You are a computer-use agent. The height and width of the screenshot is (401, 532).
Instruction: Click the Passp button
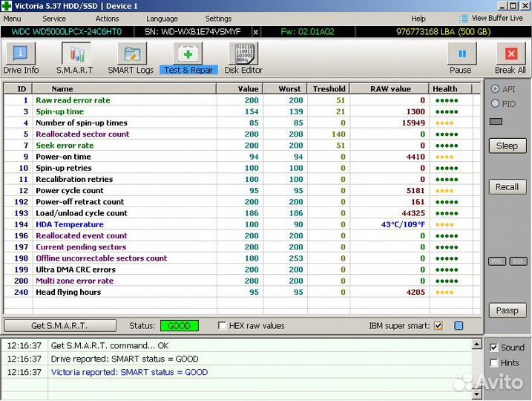(x=508, y=310)
